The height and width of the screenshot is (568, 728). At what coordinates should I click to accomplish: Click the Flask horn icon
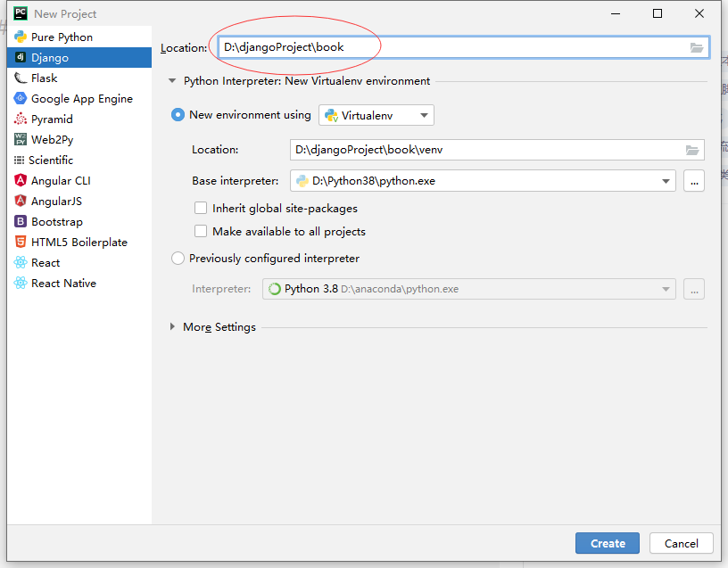(x=21, y=78)
